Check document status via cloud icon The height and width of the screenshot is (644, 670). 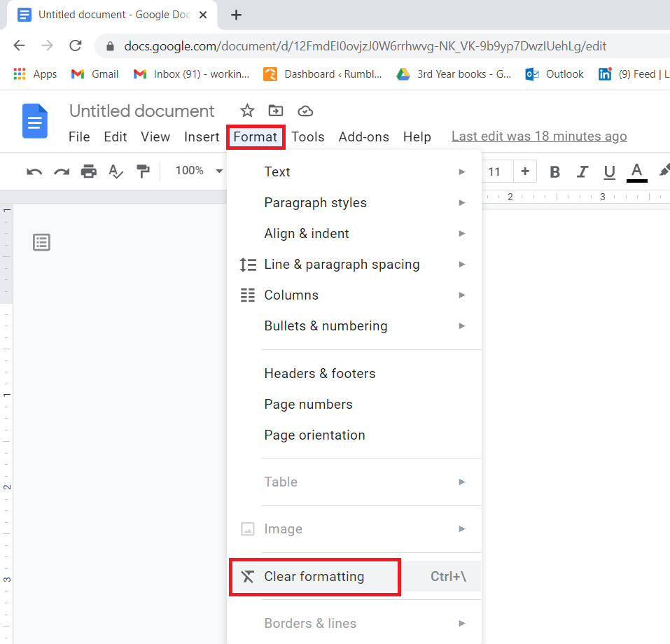[305, 111]
